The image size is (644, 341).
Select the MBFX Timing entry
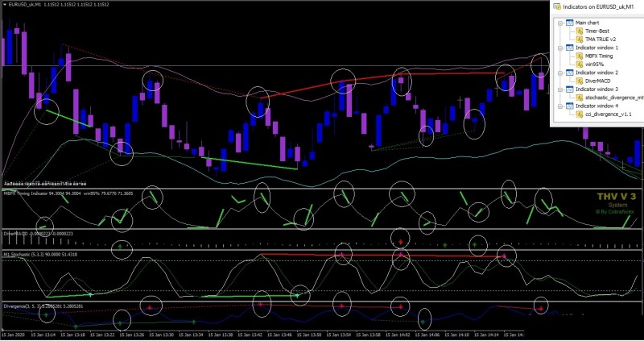pos(599,56)
